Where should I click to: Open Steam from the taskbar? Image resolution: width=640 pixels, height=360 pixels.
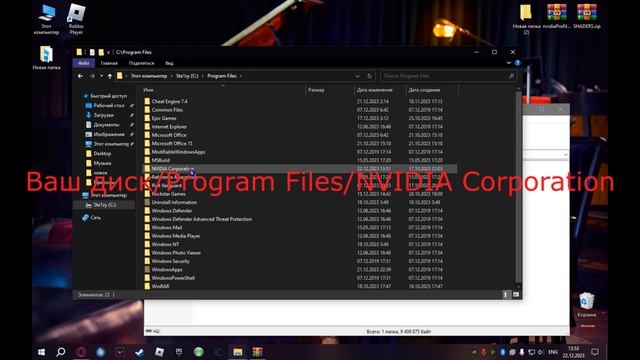140,352
